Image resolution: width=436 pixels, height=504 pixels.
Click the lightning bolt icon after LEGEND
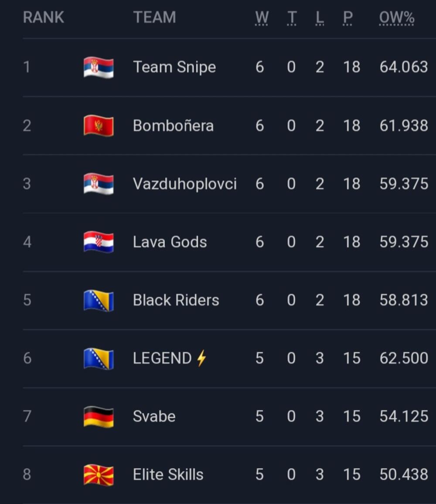click(x=201, y=358)
